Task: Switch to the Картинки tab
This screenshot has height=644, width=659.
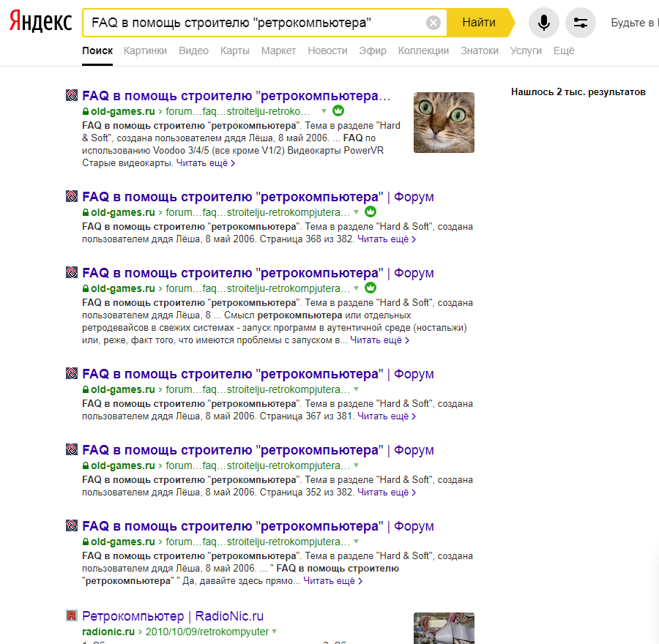Action: click(x=145, y=50)
